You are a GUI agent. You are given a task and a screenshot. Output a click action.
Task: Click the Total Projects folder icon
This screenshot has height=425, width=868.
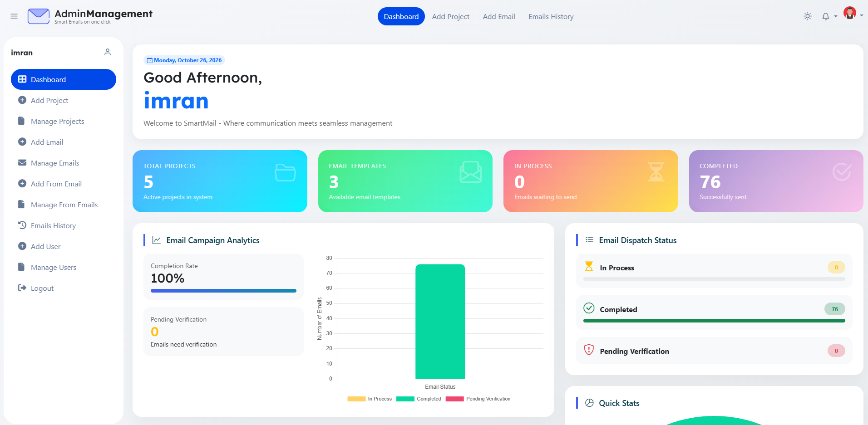(x=285, y=172)
